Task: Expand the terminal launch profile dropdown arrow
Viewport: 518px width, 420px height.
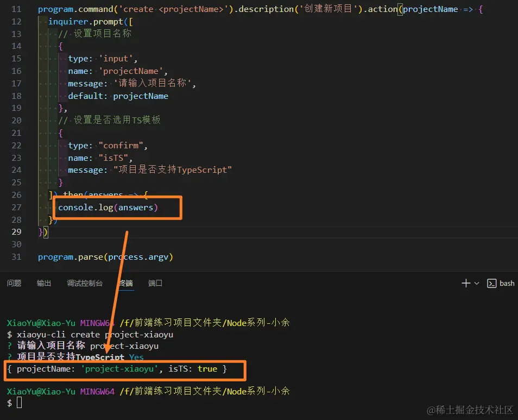Action: click(x=477, y=283)
